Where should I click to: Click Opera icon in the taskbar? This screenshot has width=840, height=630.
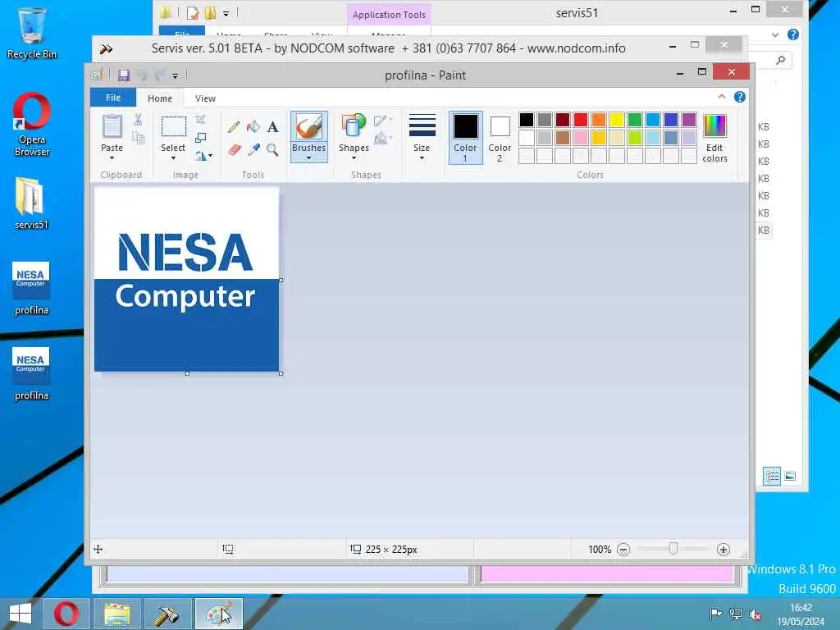[x=66, y=614]
